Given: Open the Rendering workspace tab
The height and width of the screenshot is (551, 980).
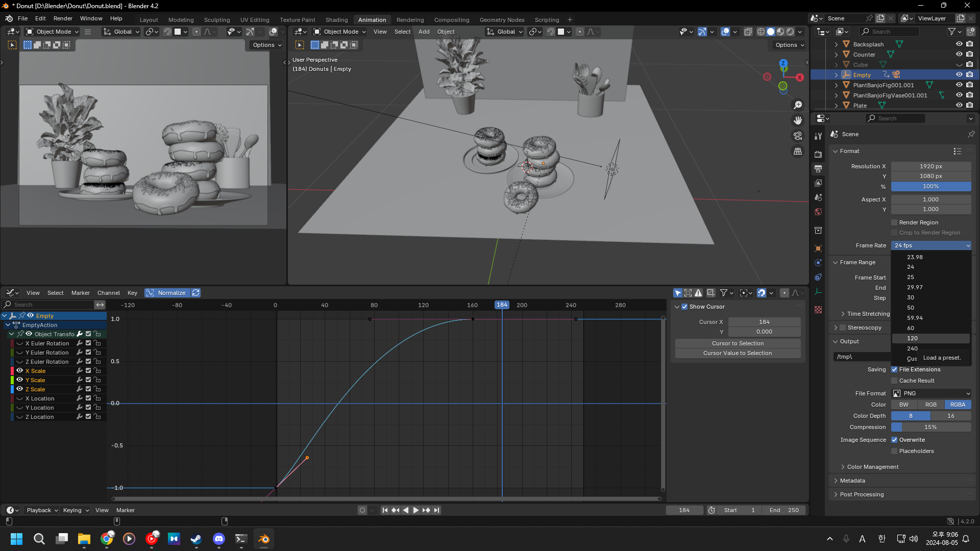Looking at the screenshot, I should point(410,20).
